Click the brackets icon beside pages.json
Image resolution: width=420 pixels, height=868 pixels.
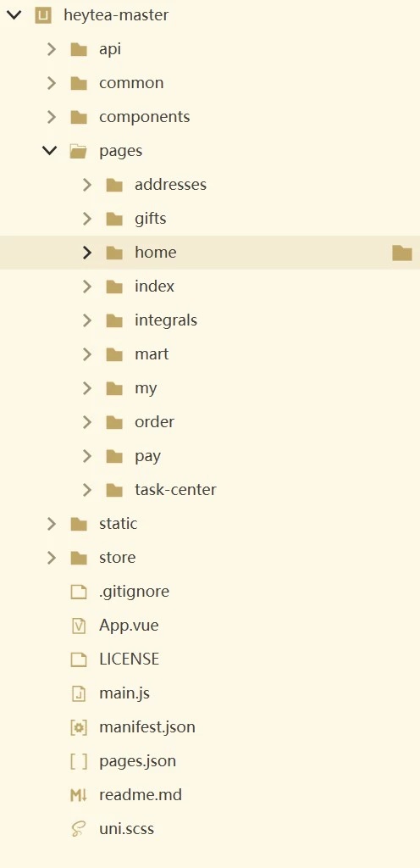click(79, 761)
